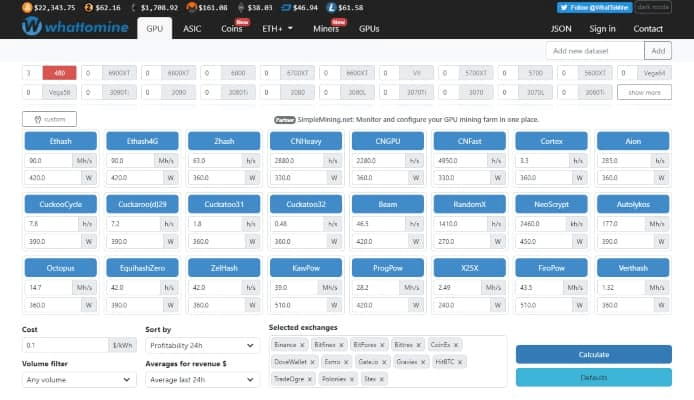Remove DoveWallet exchange tag
Viewport: 694px width, 400px height.
312,362
